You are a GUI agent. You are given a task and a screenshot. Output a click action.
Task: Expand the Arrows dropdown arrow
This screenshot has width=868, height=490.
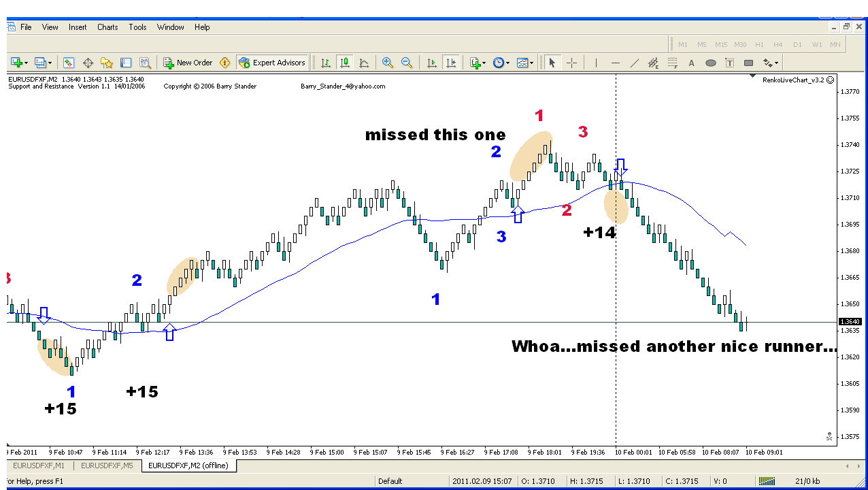pos(777,63)
